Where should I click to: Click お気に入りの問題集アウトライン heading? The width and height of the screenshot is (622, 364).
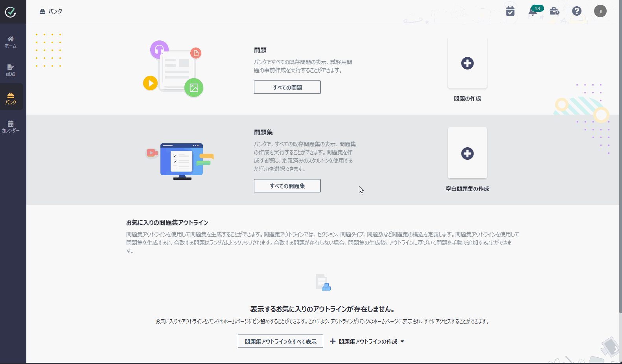point(167,223)
